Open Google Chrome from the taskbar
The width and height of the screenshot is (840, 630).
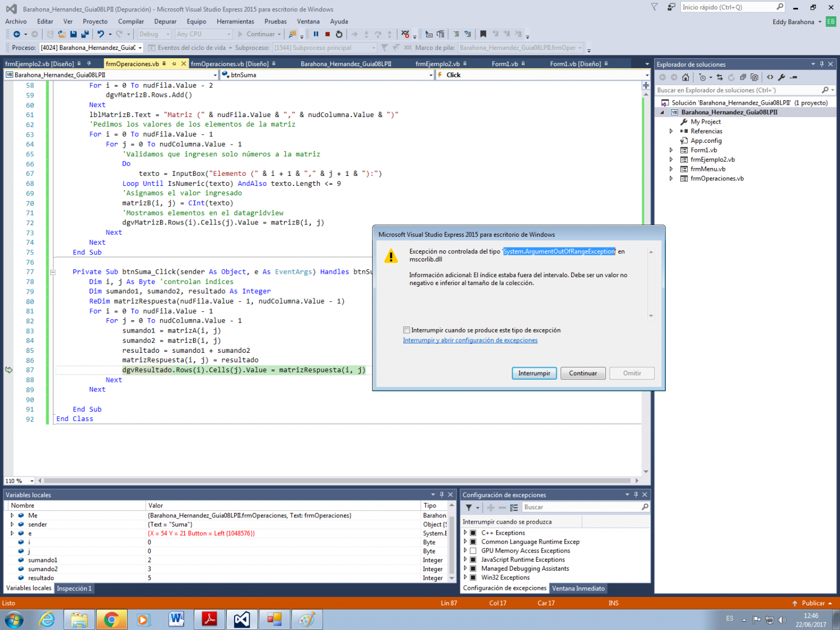pyautogui.click(x=111, y=619)
